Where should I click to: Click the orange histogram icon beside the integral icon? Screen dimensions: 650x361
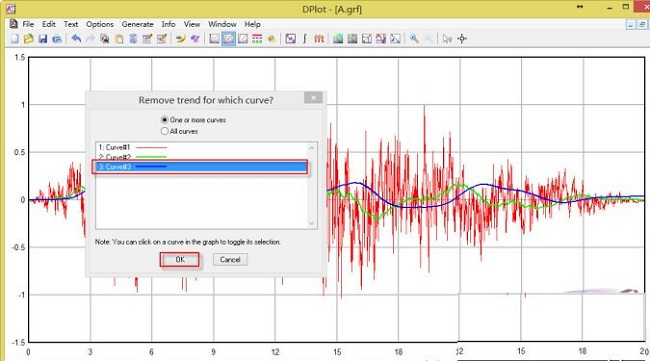[319, 39]
